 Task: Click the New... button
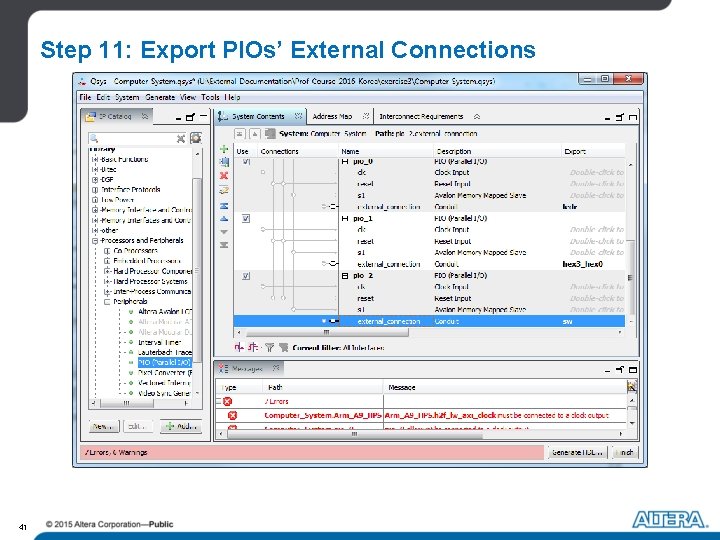(x=103, y=427)
